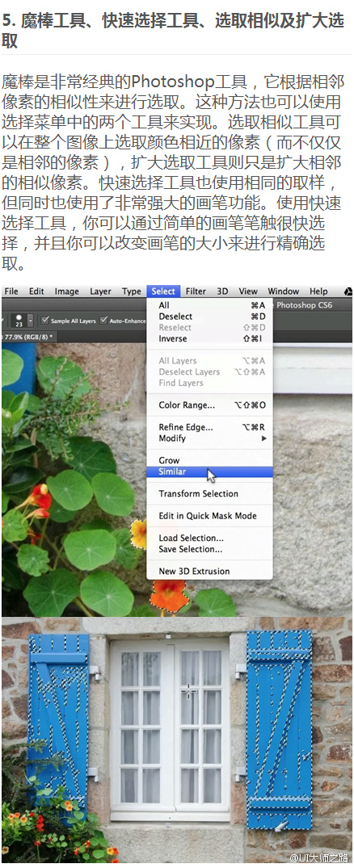Viewport: 354px width, 868px height.
Task: Click the 77.9% (RGB/8) document tab
Action: point(27,336)
